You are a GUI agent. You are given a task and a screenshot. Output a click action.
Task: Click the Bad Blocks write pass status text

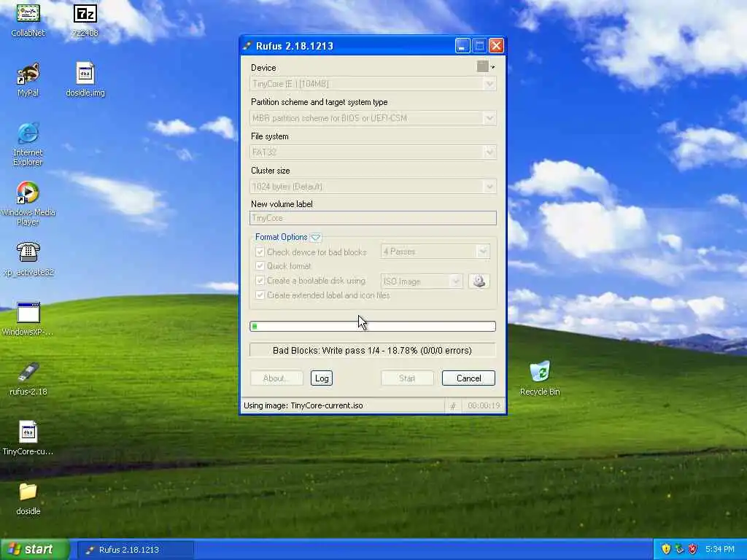(x=372, y=351)
